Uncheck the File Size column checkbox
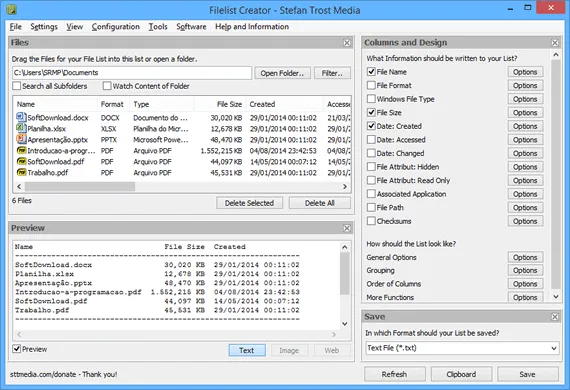 tap(371, 112)
